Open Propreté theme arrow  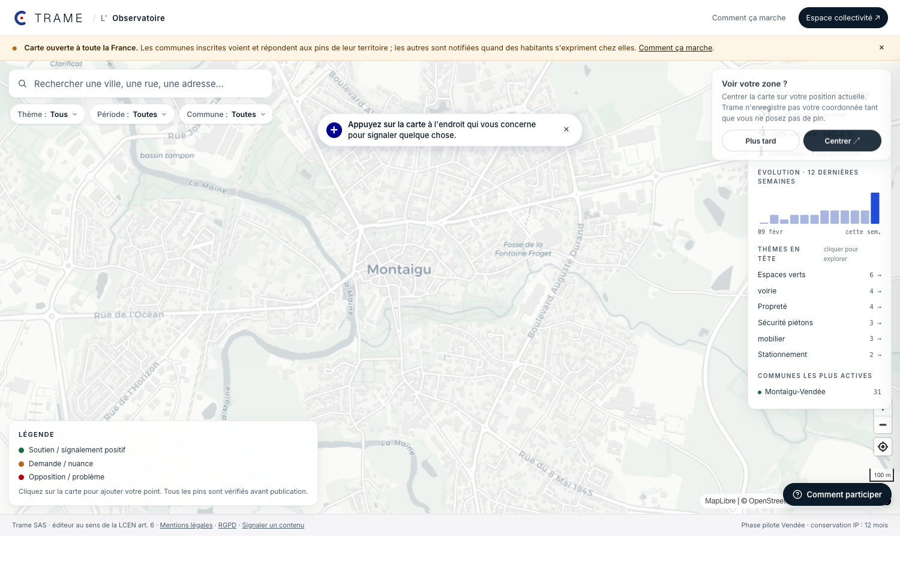(x=879, y=307)
